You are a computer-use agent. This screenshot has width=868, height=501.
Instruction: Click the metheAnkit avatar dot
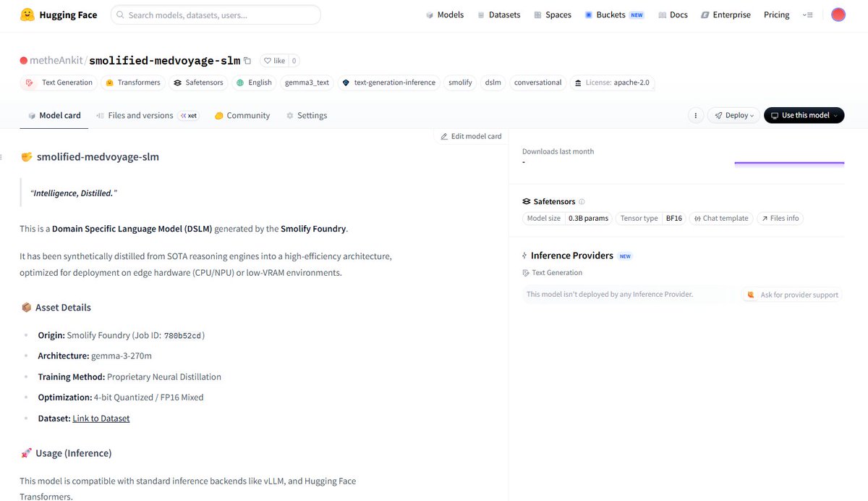(x=24, y=61)
